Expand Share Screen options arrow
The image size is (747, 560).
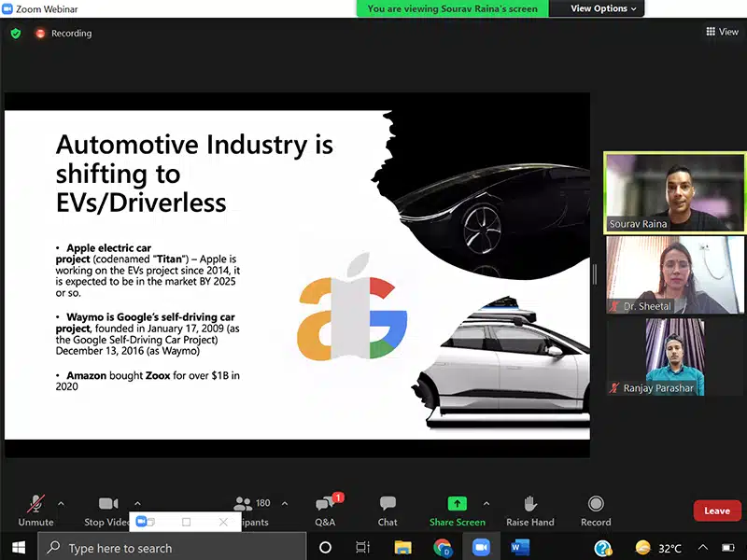coord(486,503)
